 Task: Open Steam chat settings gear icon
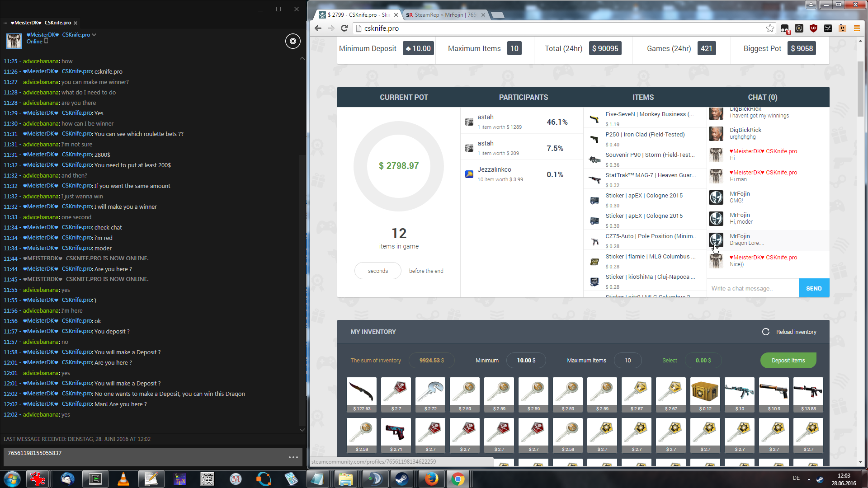tap(292, 41)
